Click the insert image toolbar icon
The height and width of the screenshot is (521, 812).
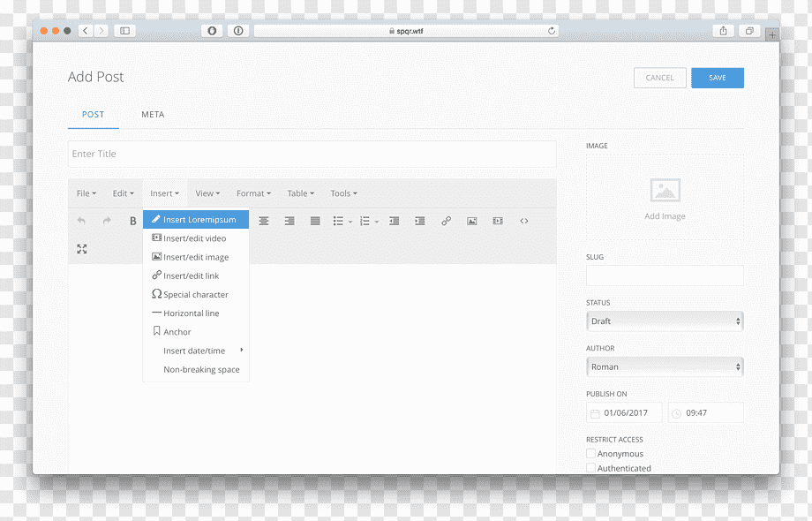tap(472, 221)
